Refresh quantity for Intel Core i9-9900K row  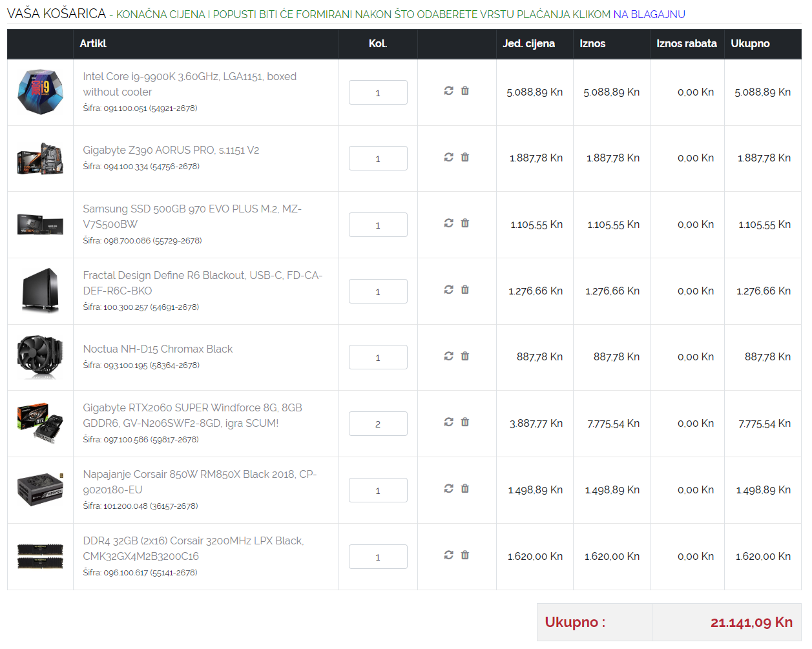448,91
